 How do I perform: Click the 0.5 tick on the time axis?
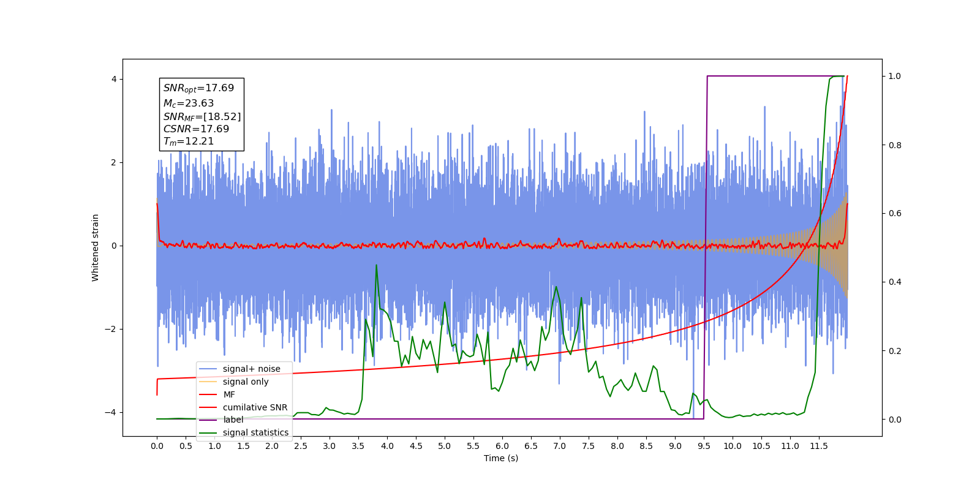pyautogui.click(x=186, y=446)
